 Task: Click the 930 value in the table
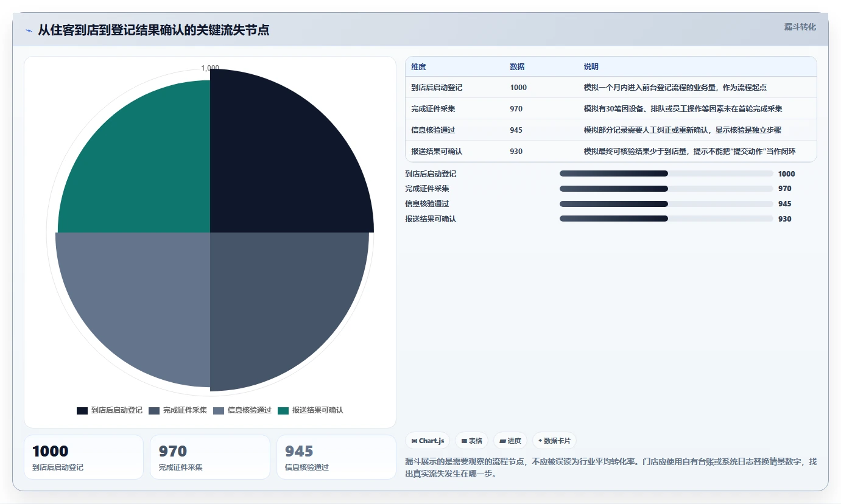tap(516, 152)
